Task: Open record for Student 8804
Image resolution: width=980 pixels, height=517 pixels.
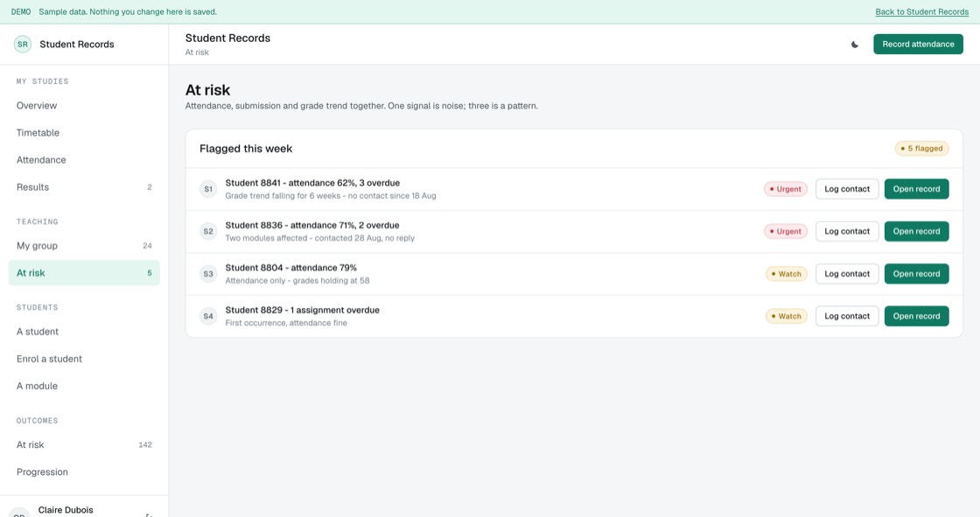Action: 916,274
